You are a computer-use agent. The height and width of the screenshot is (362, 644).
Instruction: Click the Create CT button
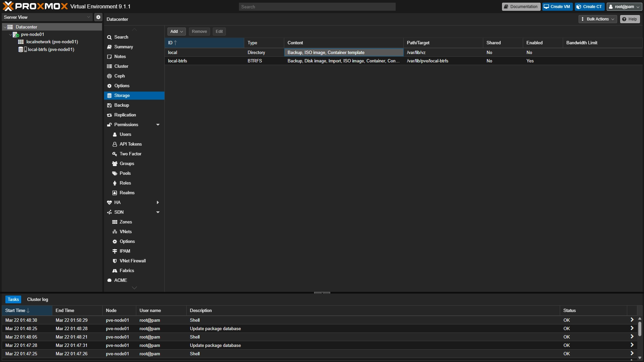pyautogui.click(x=590, y=7)
